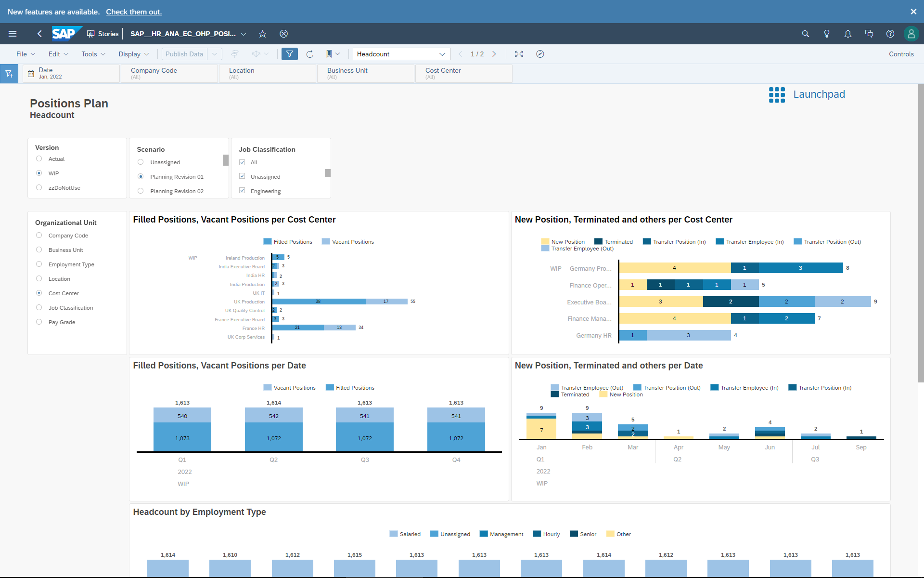Click the fullscreen expand icon

coord(519,54)
